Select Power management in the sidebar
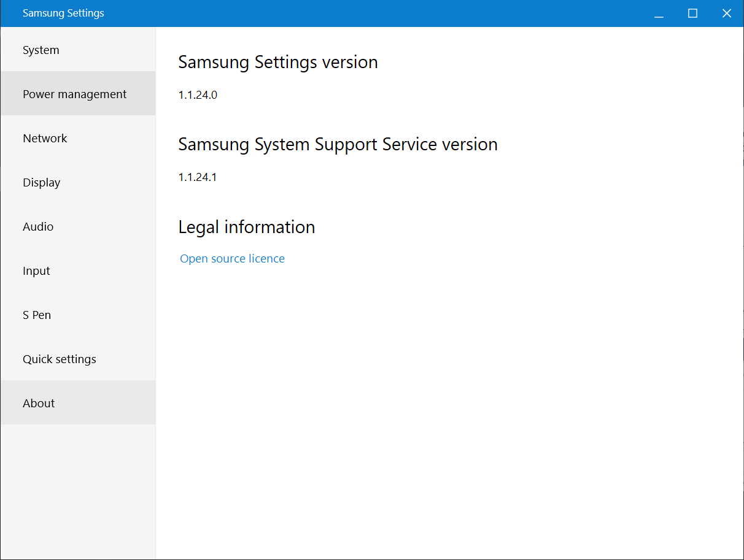The width and height of the screenshot is (744, 560). (x=78, y=94)
